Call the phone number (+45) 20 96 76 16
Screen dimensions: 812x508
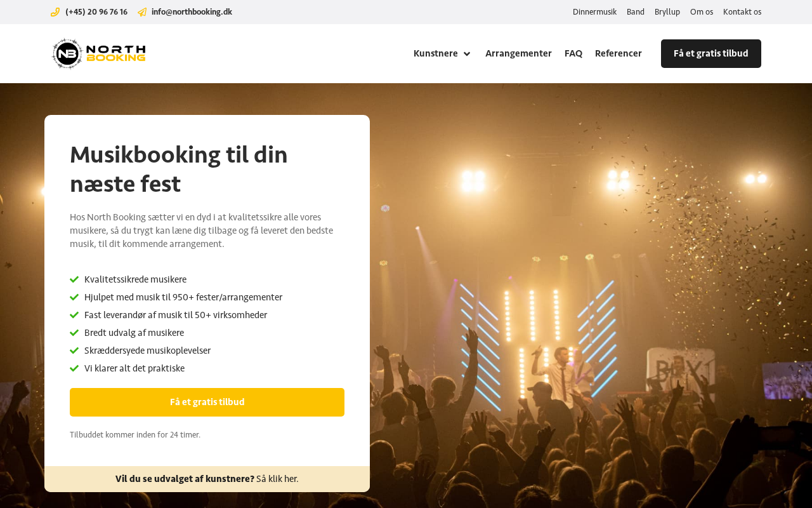point(96,12)
